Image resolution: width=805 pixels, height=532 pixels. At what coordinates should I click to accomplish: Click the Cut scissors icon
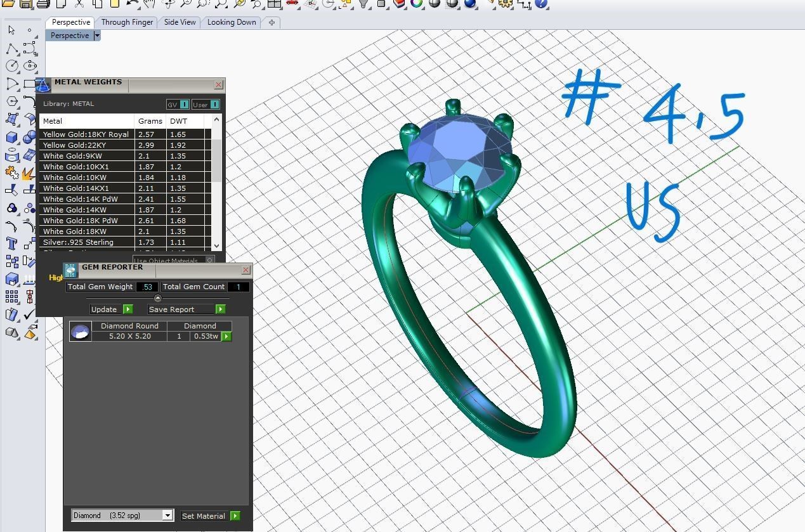pyautogui.click(x=79, y=4)
